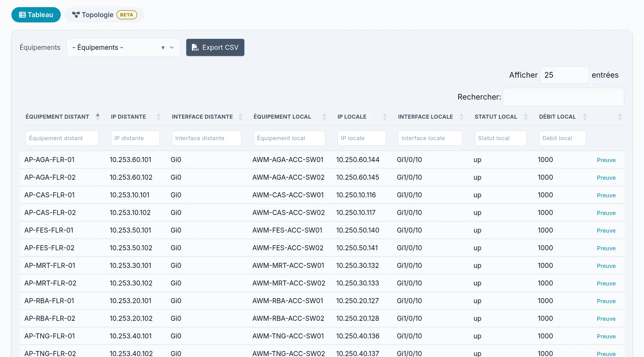This screenshot has height=357, width=644.
Task: Click the Équipement distant filter field
Action: [x=62, y=138]
